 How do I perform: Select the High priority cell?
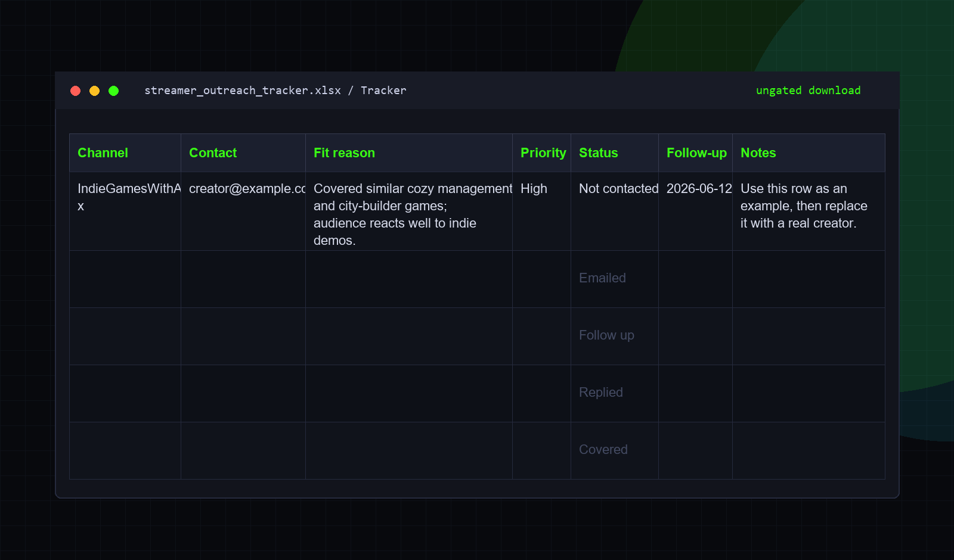pyautogui.click(x=542, y=211)
